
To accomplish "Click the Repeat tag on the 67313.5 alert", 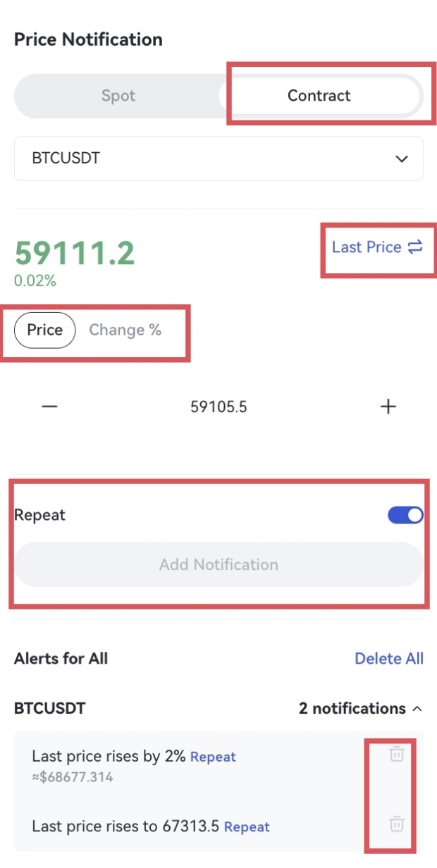I will pos(247,826).
